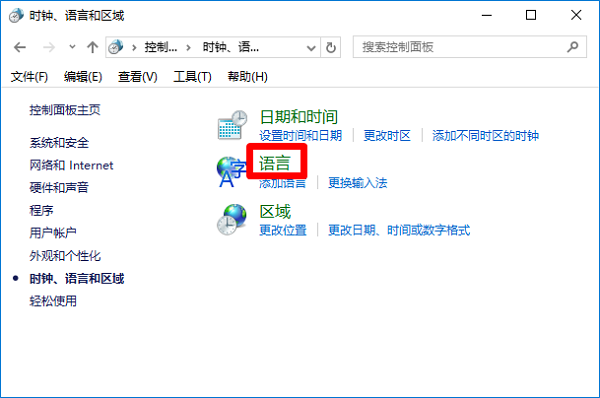600x398 pixels.
Task: Select 时钟、语言和区域 in sidebar
Action: (77, 279)
